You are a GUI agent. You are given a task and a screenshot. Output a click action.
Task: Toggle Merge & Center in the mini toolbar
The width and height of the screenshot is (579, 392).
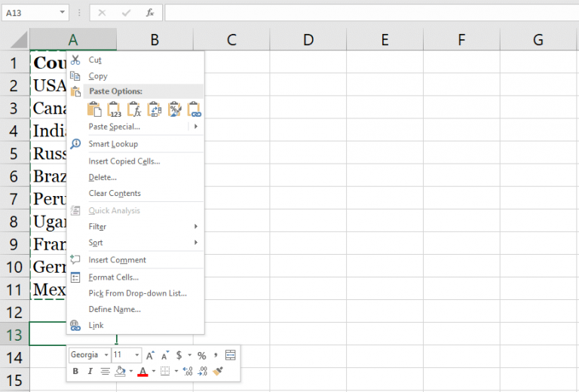[x=230, y=355]
